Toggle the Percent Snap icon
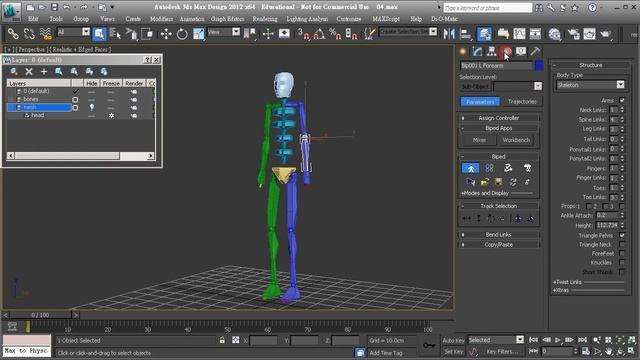 [335, 34]
